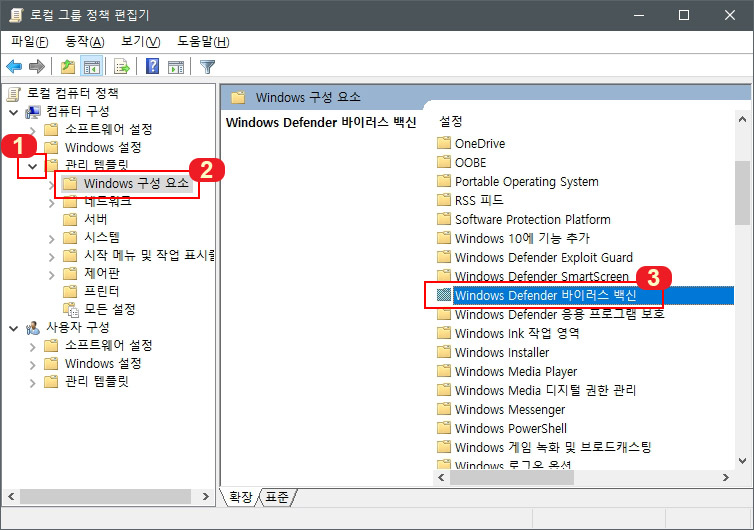This screenshot has height=530, width=754.
Task: Click the tree pane scroll right arrow
Action: tap(206, 496)
